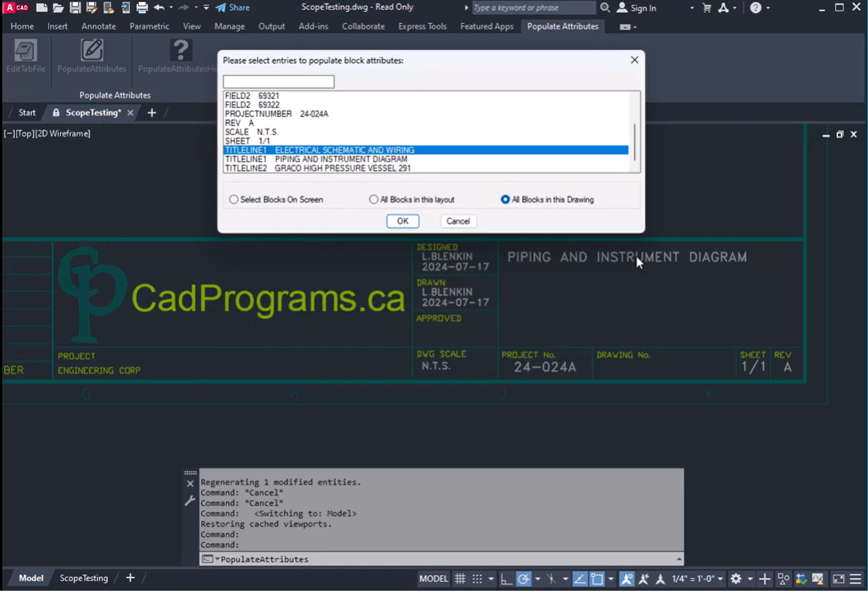Viewport: 868px width, 593px height.
Task: Open Customize Quick Access Toolbar dropdown
Action: pos(206,7)
